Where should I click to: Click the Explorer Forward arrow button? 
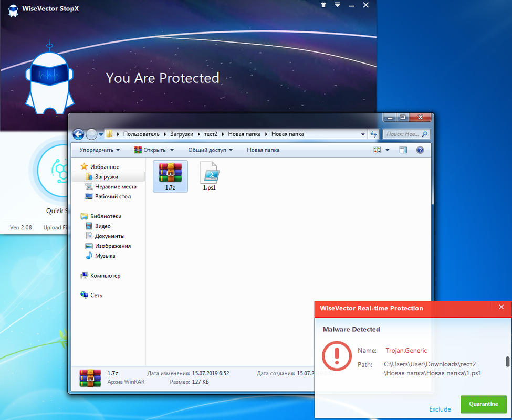[91, 134]
